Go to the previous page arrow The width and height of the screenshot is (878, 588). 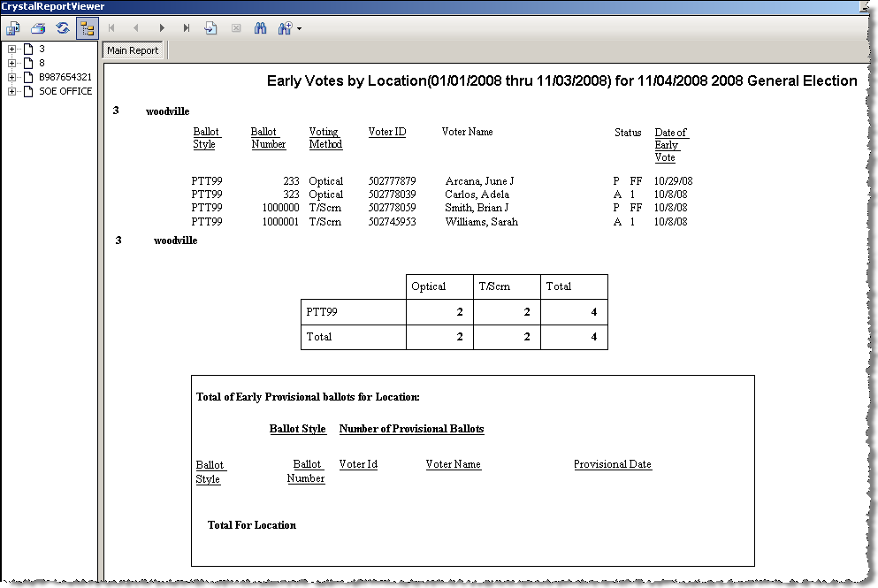[x=136, y=28]
